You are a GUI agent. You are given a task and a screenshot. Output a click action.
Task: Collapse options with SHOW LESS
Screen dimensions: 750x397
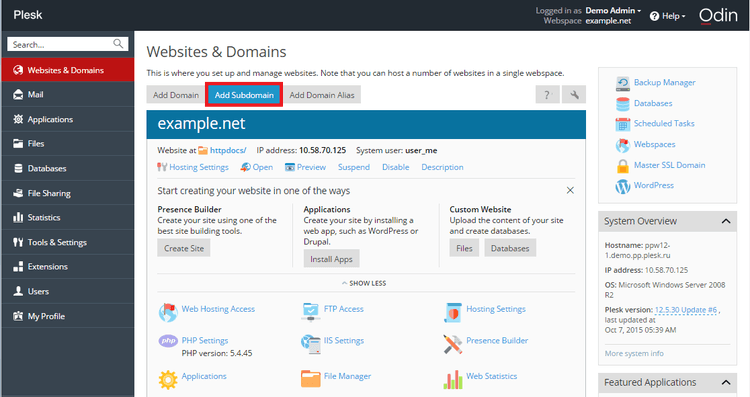pos(364,283)
